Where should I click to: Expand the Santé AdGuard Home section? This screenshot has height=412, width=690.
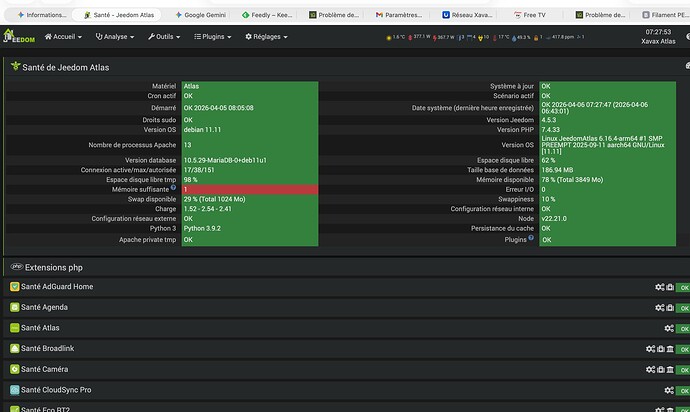pos(57,287)
